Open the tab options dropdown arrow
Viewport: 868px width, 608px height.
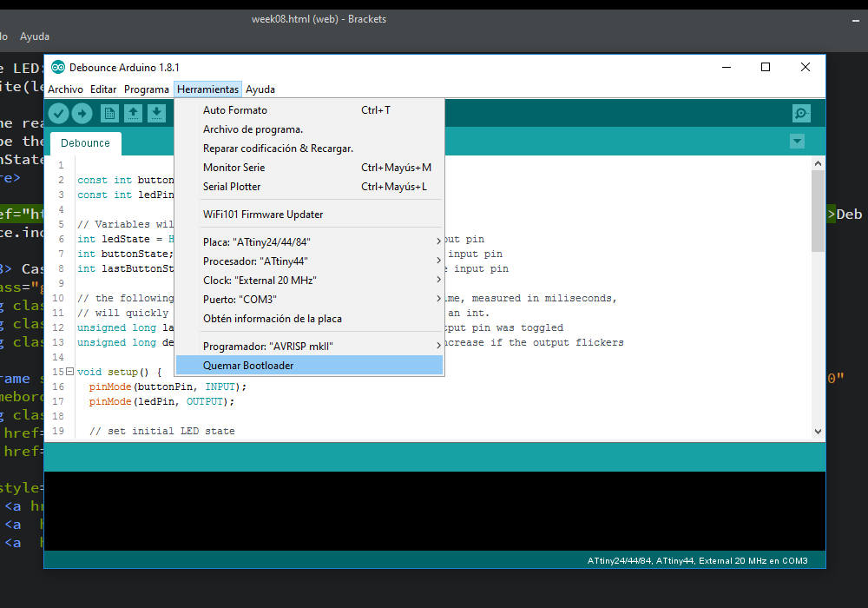(797, 142)
